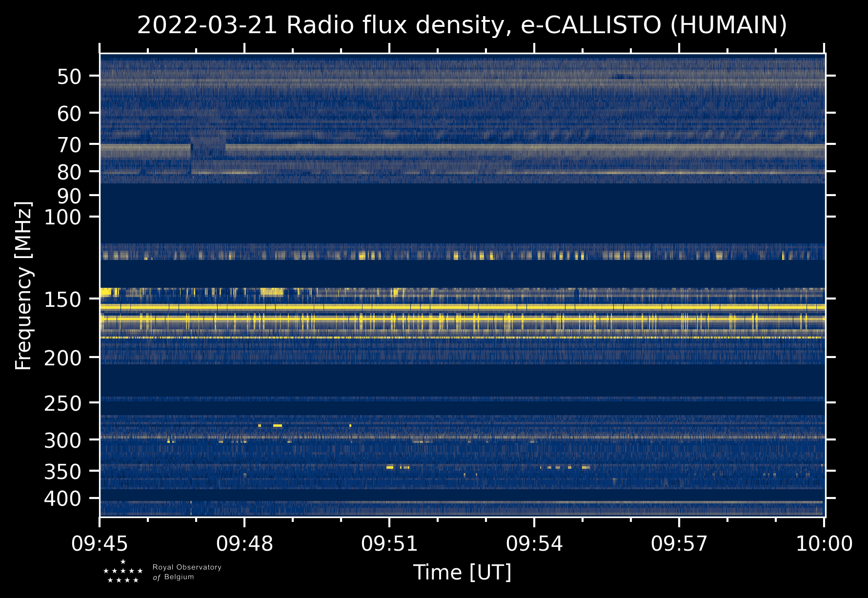Click the 300 MHz frequency tick label
Viewport: 868px width, 598px height.
pyautogui.click(x=62, y=440)
